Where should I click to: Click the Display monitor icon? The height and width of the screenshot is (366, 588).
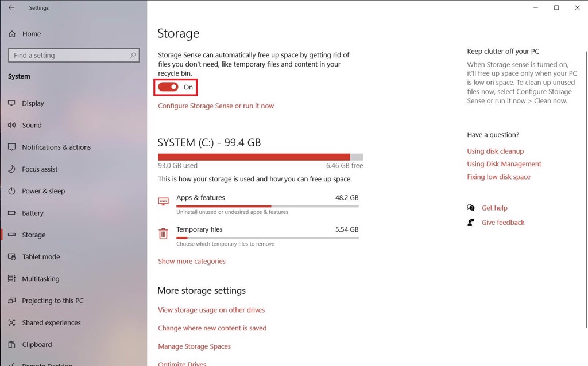pos(11,103)
